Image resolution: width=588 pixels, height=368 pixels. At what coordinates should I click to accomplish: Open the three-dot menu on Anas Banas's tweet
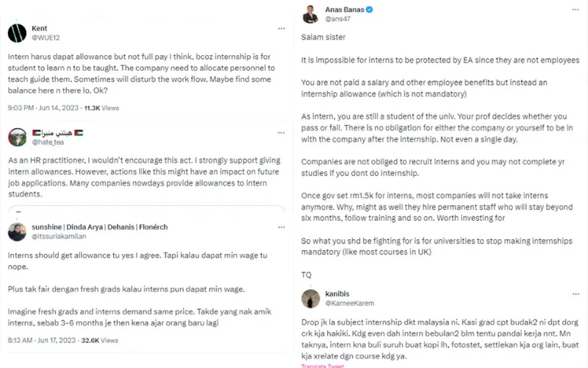click(576, 10)
